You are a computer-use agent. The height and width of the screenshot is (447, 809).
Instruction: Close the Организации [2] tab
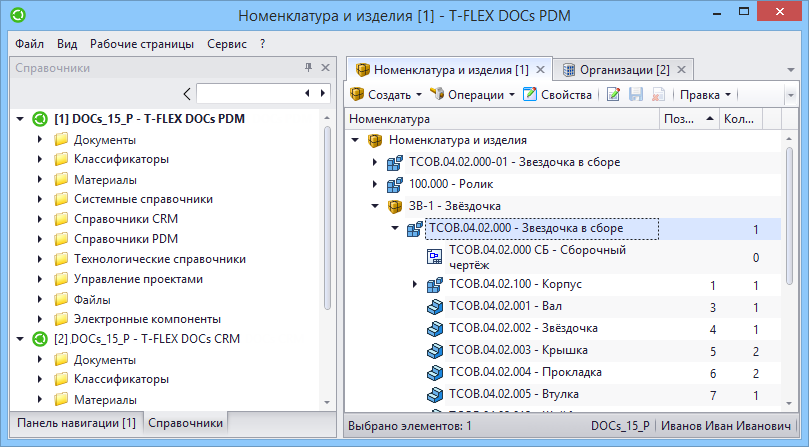(681, 70)
